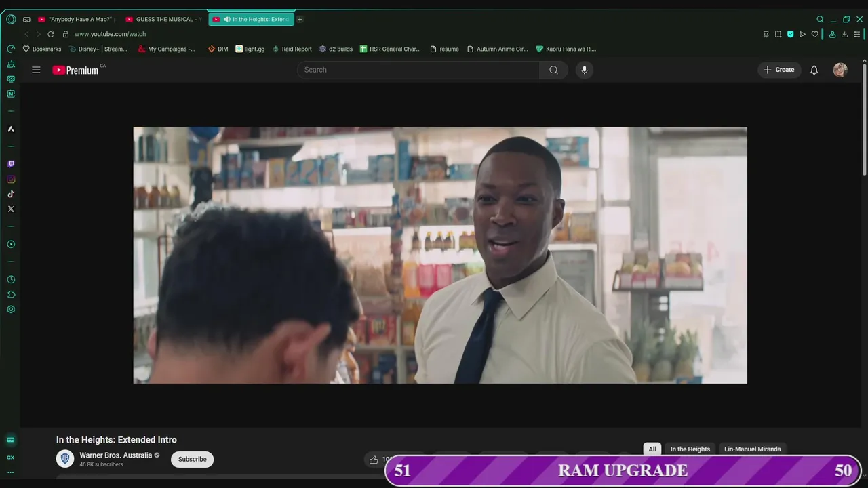Open the Bookmarks folder on bookmarks bar
Screen dimensions: 868x488
pyautogui.click(x=42, y=49)
